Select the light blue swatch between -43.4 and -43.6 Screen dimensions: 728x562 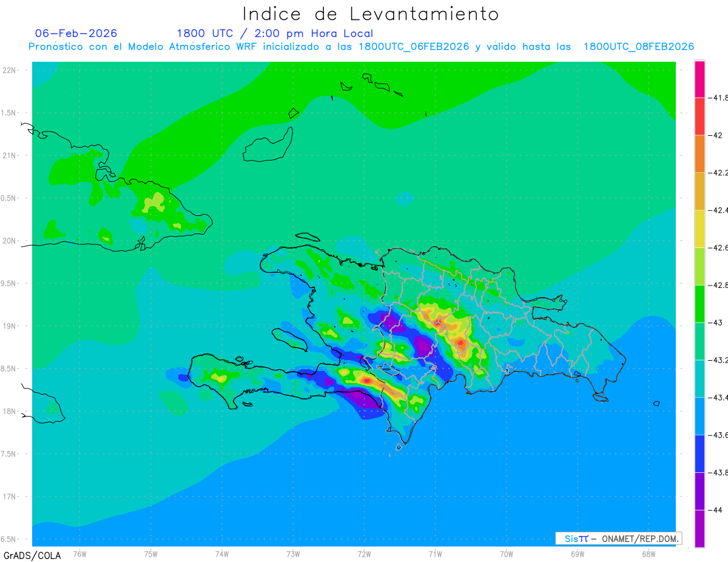(699, 416)
